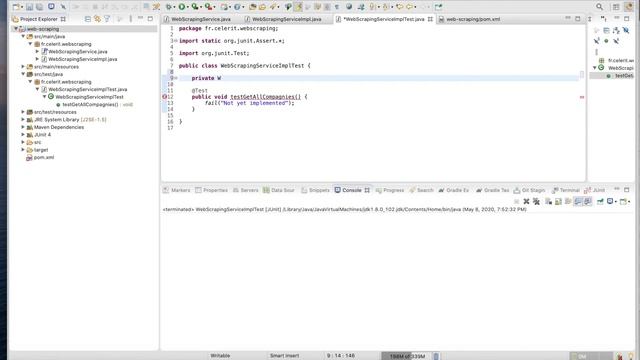Collapse the src/test/java folder

23,74
